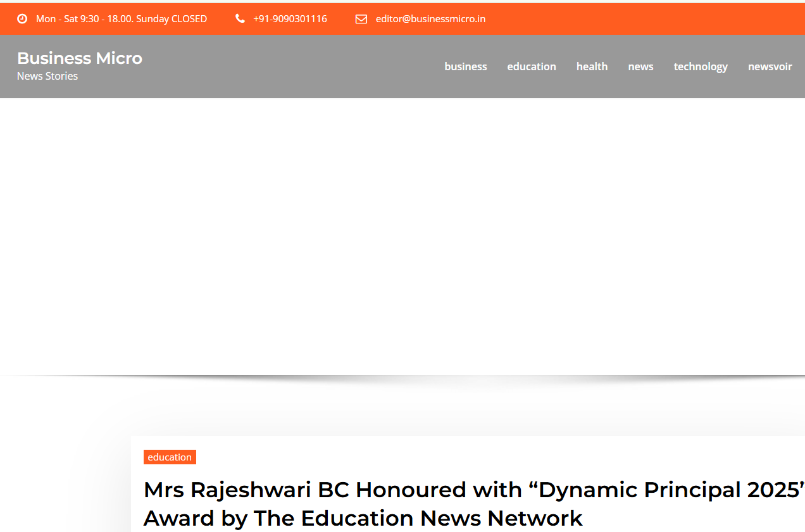Click the blank advertisement banner area
Viewport: 805px width, 532px height.
403,237
